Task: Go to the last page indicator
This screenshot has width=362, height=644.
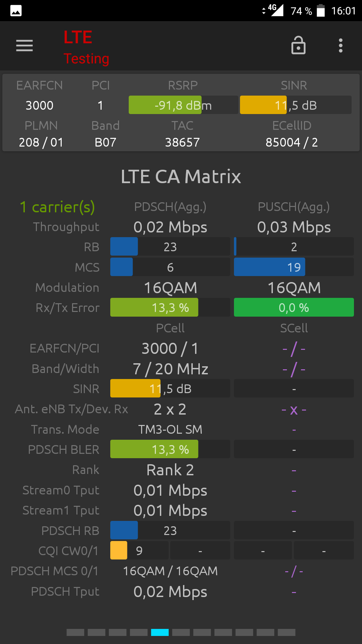Action: click(x=287, y=632)
